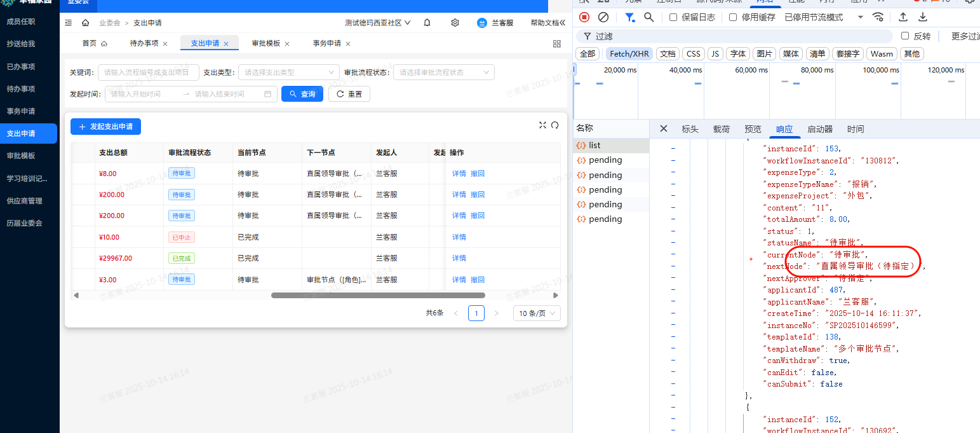Click the 关键词 search input field
This screenshot has height=433, width=980.
coord(148,72)
